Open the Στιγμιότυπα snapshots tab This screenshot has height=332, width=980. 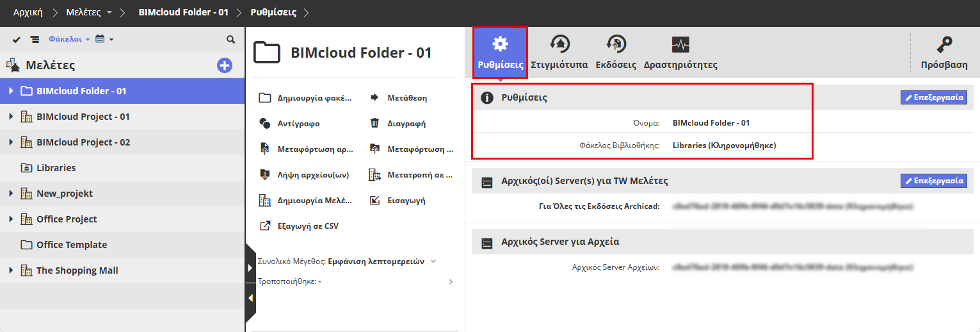(559, 53)
